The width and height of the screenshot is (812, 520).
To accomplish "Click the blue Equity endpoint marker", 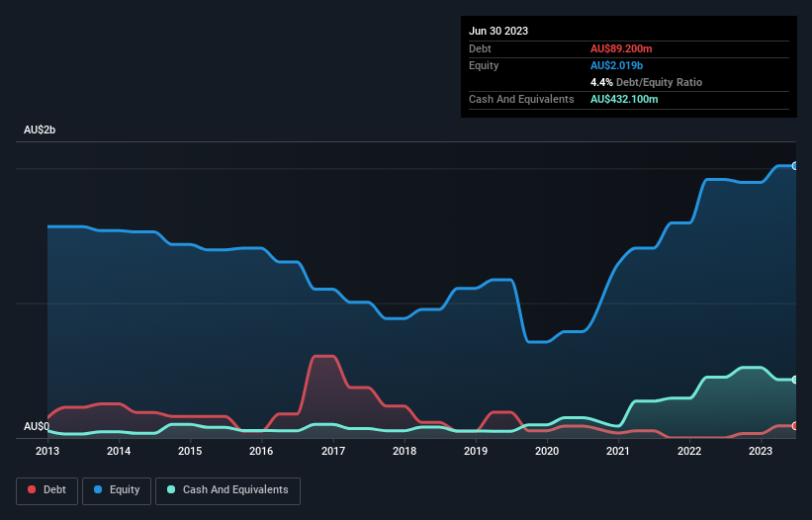I will coord(795,166).
